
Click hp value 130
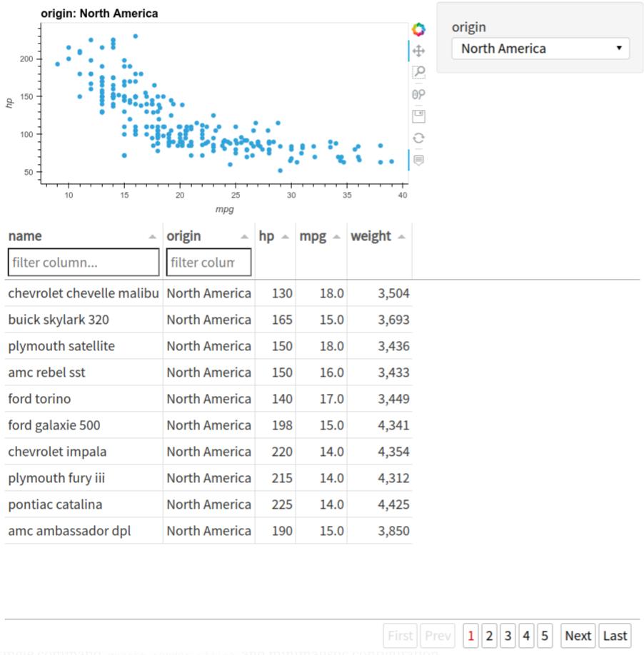pos(282,293)
